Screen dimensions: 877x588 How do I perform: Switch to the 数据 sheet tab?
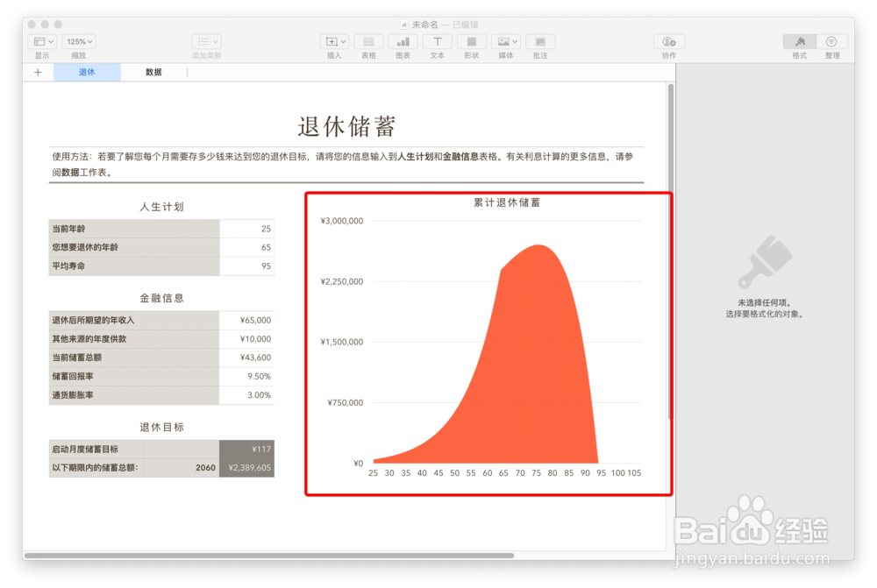[153, 72]
